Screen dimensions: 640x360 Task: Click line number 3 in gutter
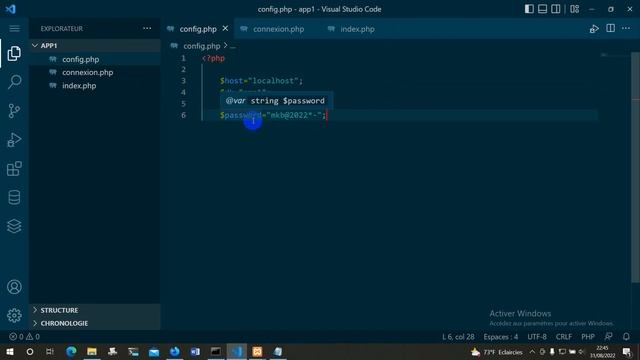(x=183, y=81)
